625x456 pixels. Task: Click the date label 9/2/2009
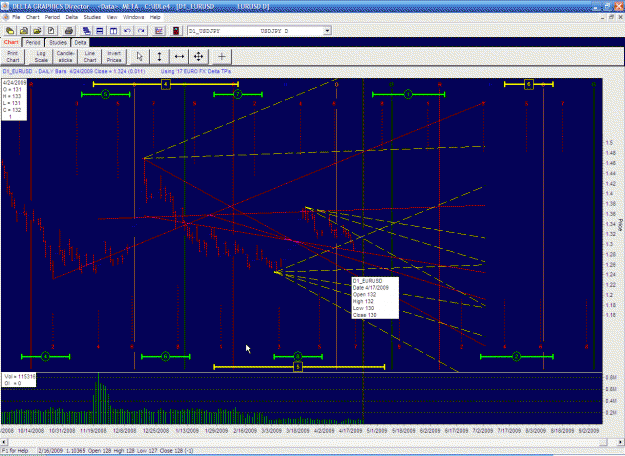[589, 431]
